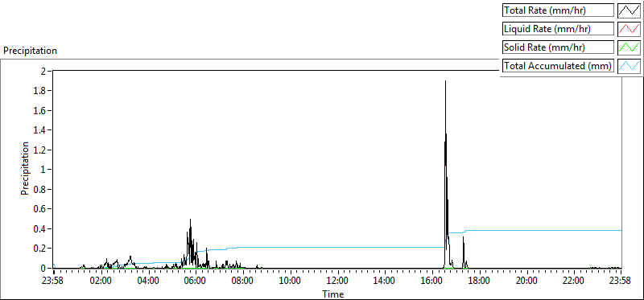Screen dimensions: 644x300
Task: Click the Solid Rate green line icon
Action: 630,47
